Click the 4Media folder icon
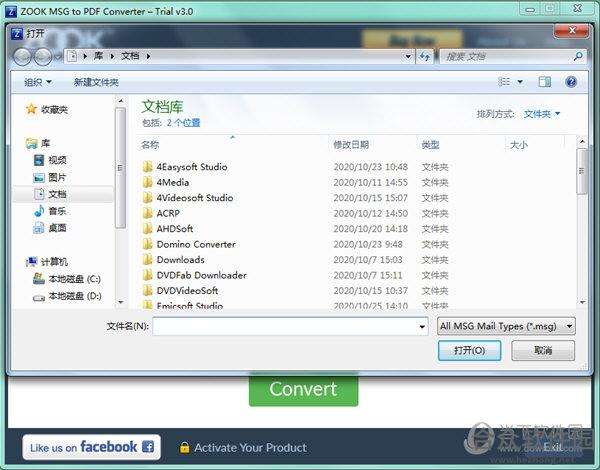Image resolution: width=600 pixels, height=470 pixels. [x=147, y=182]
